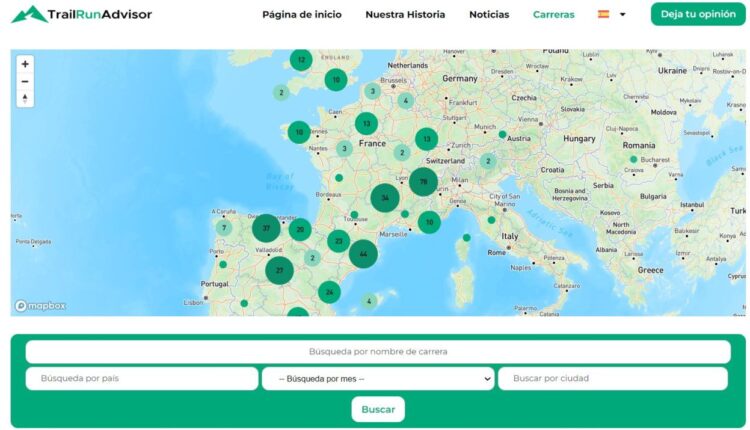
Task: Open cluster 37 in northern Spain
Action: [x=266, y=228]
